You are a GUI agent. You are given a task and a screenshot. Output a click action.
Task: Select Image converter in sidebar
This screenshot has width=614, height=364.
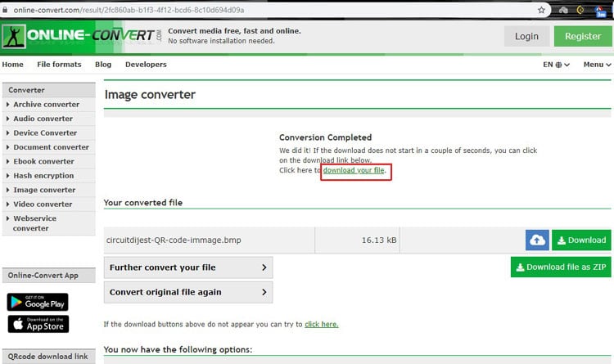point(44,190)
